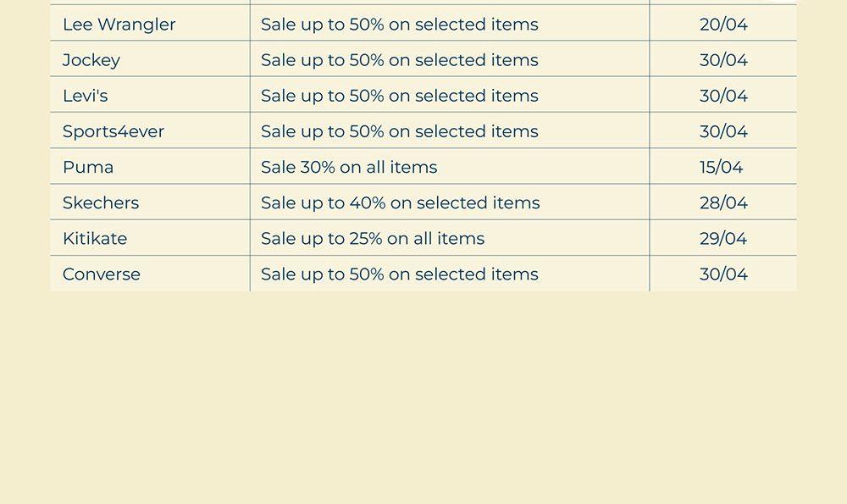Select the Lee Wrangler sale offer description

[x=399, y=25]
